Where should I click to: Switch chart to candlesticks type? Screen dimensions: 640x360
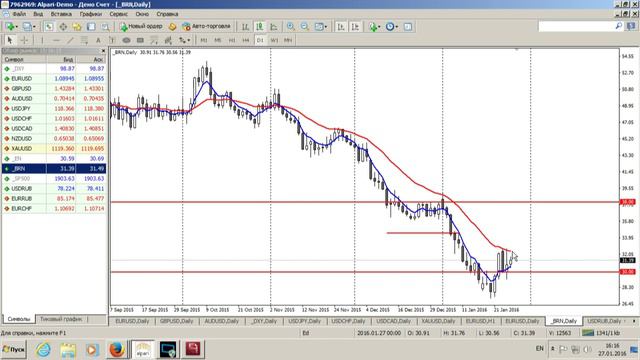[260, 27]
